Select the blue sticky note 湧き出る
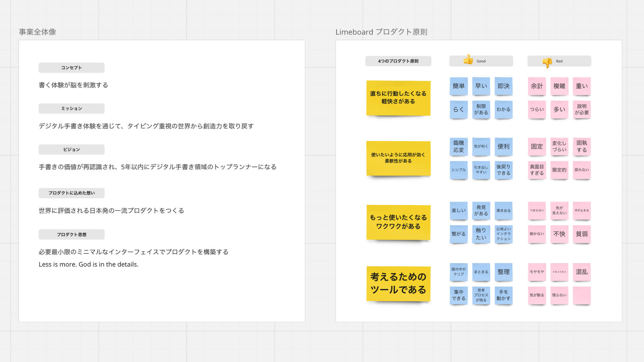The image size is (644, 362). click(x=503, y=210)
